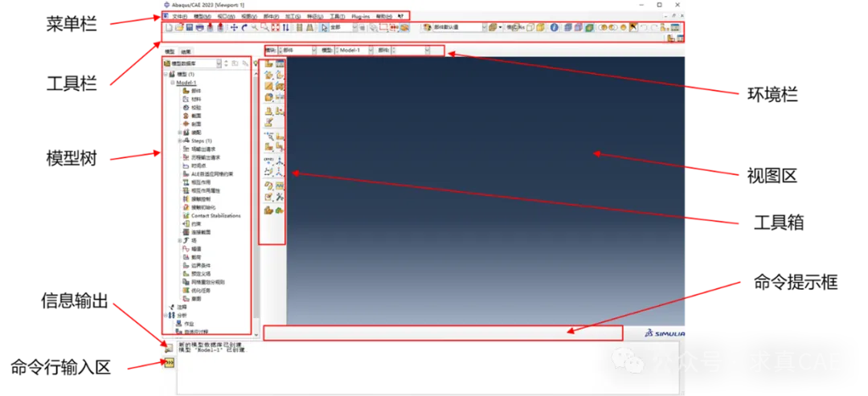Image resolution: width=868 pixels, height=396 pixels.
Task: Select 优化任务 in the model tree
Action: [x=200, y=290]
